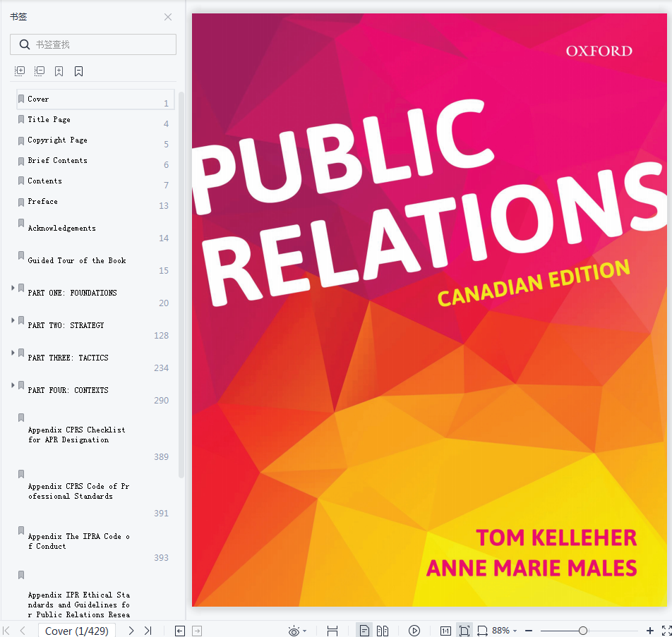Jump to last page button
The image size is (672, 637).
click(x=148, y=631)
